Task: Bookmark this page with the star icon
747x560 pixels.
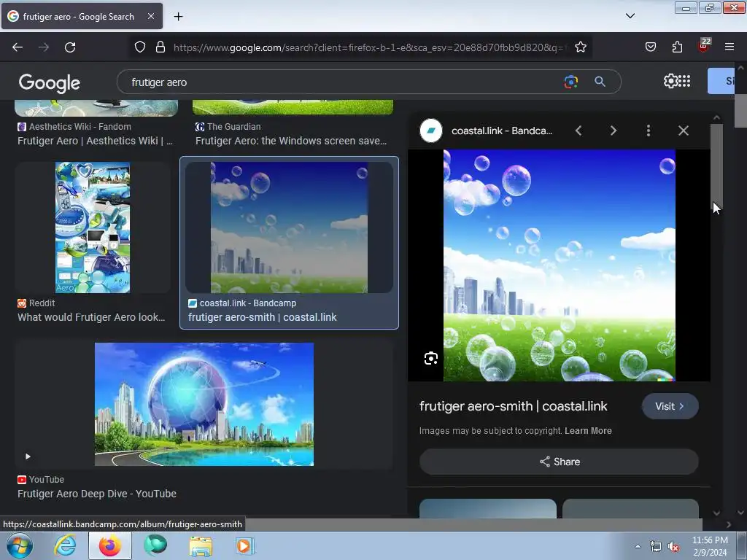Action: 580,47
